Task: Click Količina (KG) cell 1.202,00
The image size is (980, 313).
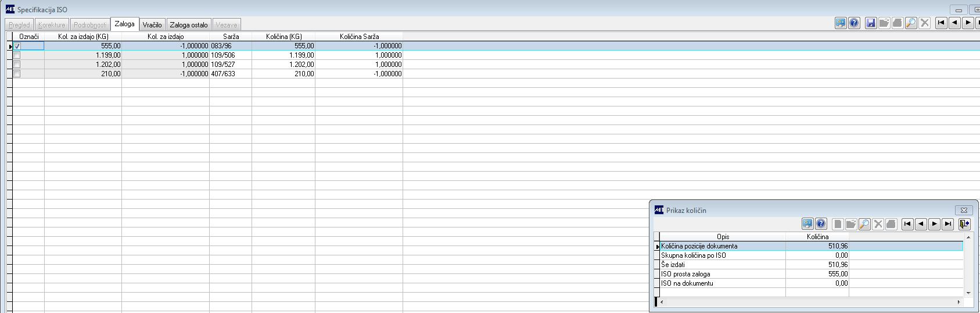Action: click(283, 65)
